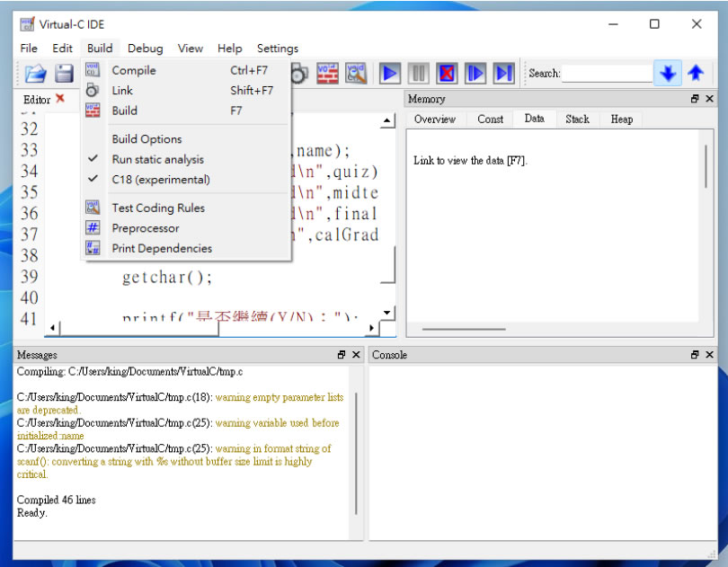Click the Build brick-wall toolbar icon
Screen dimensions: 728x567
tap(327, 74)
